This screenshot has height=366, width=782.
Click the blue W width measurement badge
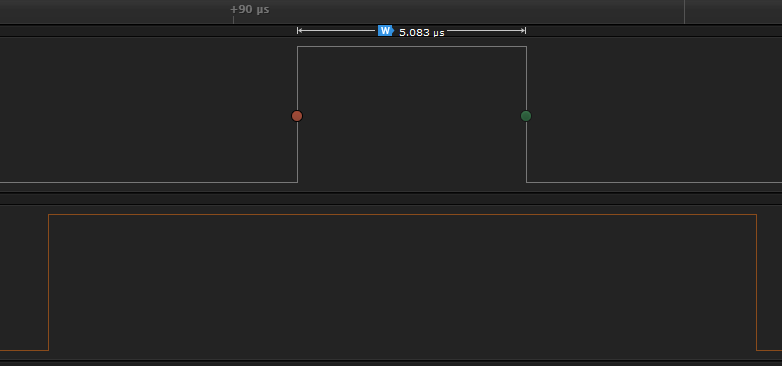(x=386, y=31)
